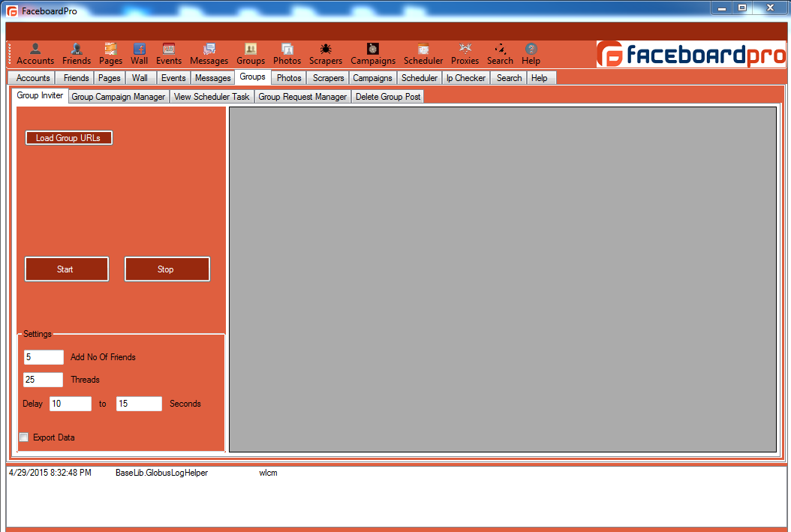Switch to the Pages tab
Screen dimensions: 791x532
[110, 77]
